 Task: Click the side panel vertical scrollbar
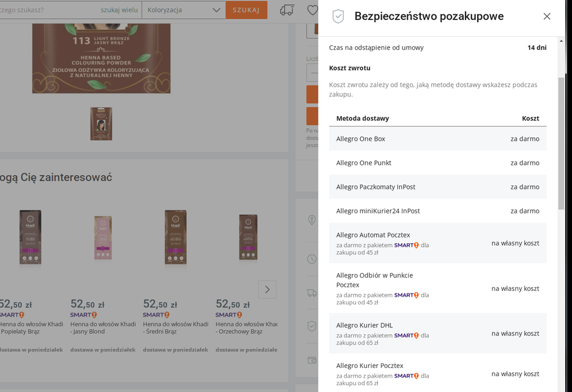pos(561,143)
